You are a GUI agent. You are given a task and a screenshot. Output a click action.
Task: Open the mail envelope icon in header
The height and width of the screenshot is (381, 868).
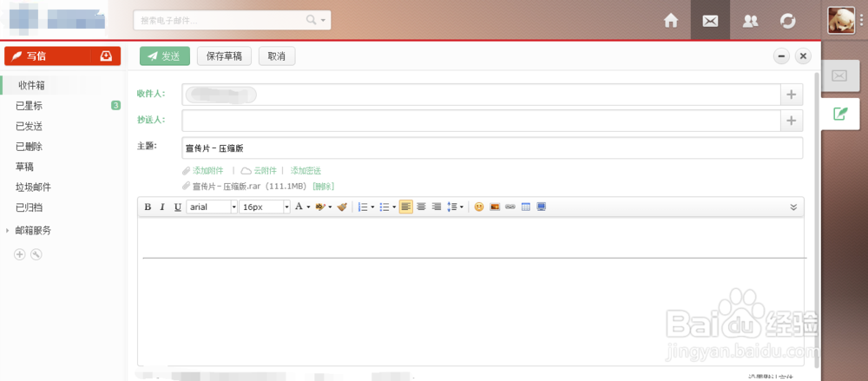[710, 21]
